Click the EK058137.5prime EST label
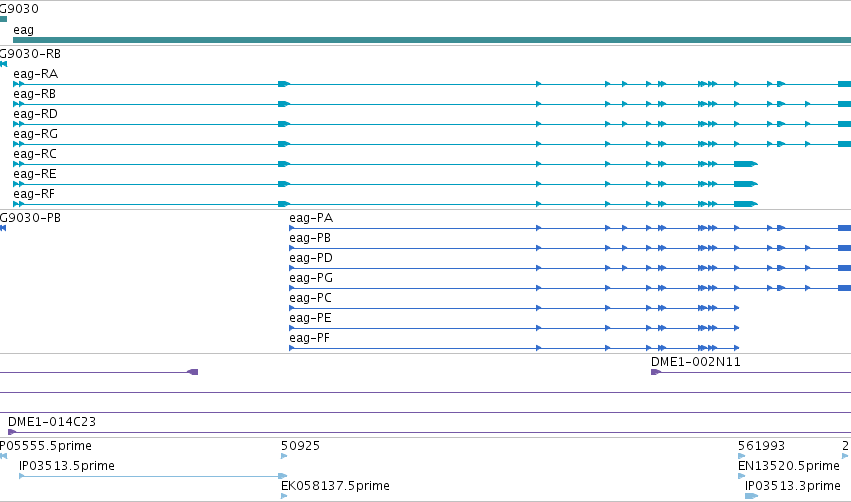851x502 pixels. pyautogui.click(x=335, y=486)
